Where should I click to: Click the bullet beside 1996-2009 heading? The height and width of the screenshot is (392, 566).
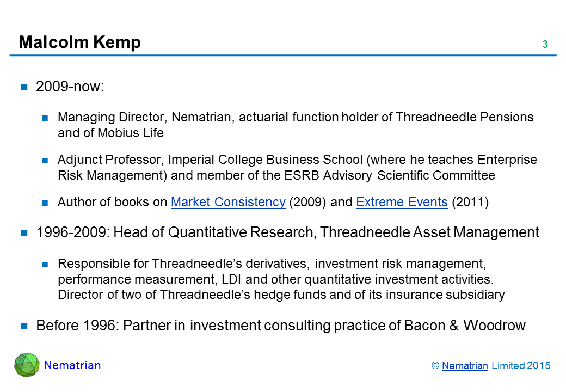click(x=24, y=234)
